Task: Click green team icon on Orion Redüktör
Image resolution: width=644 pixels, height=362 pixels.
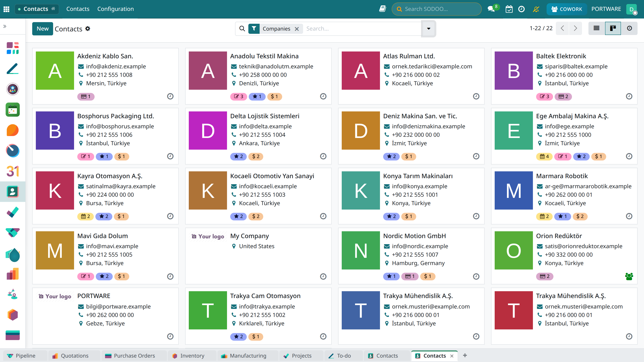Action: pos(629,276)
